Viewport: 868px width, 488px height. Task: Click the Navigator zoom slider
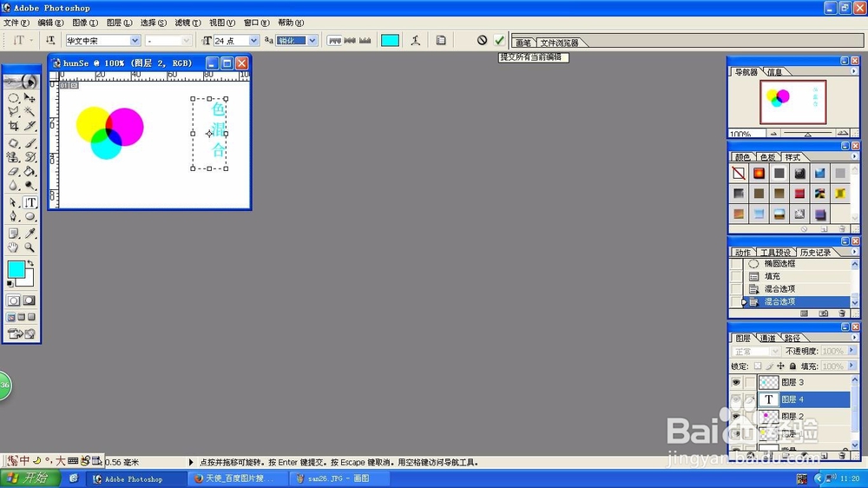pyautogui.click(x=807, y=134)
